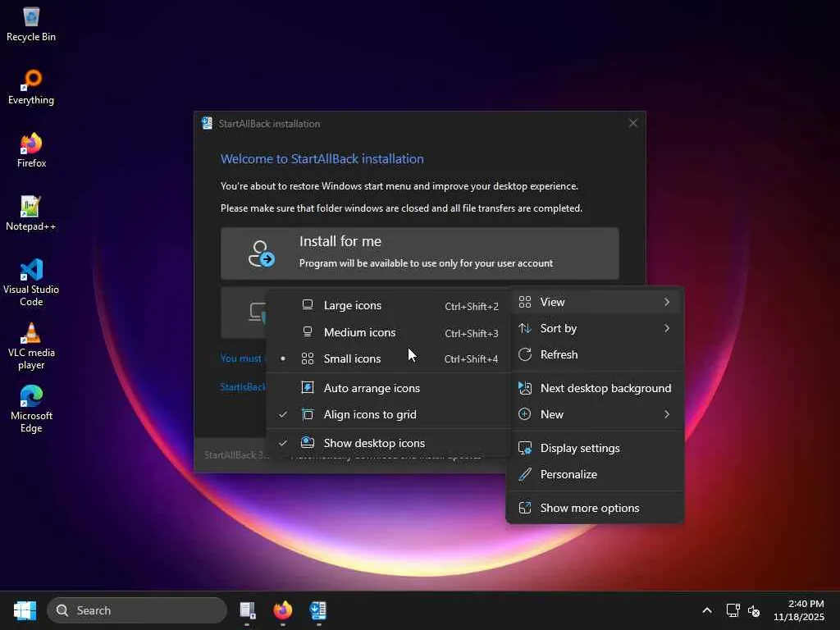This screenshot has width=840, height=630.
Task: Open the New submenu
Action: click(x=595, y=414)
